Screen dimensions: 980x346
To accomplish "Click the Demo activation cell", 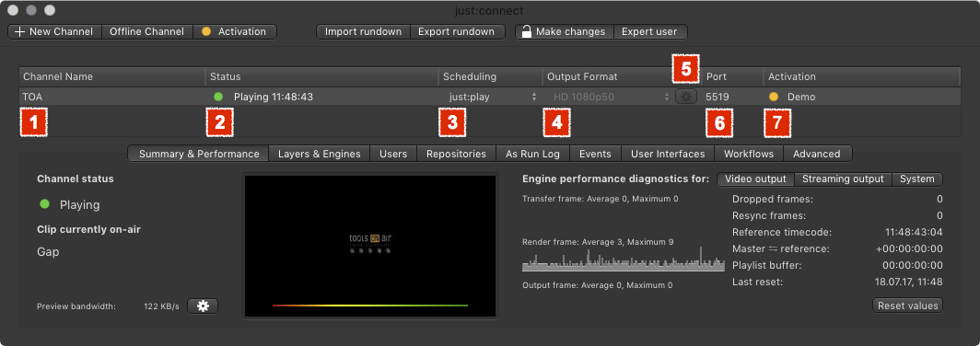I will 862,97.
